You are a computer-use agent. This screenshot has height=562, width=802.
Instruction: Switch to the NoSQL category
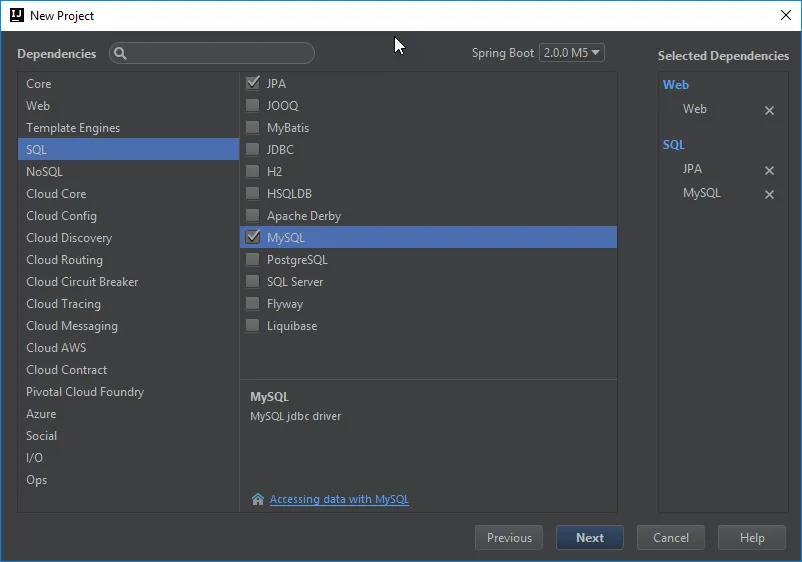pyautogui.click(x=128, y=171)
